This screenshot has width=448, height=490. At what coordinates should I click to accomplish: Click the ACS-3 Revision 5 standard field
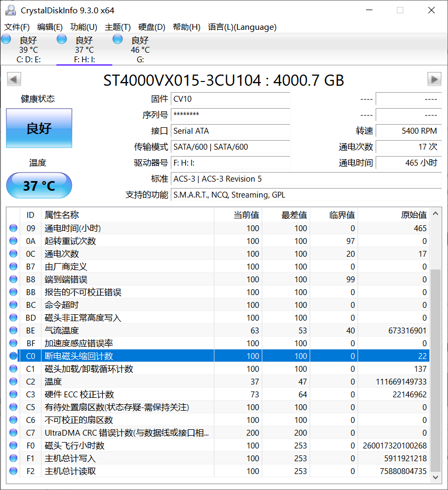tap(306, 179)
